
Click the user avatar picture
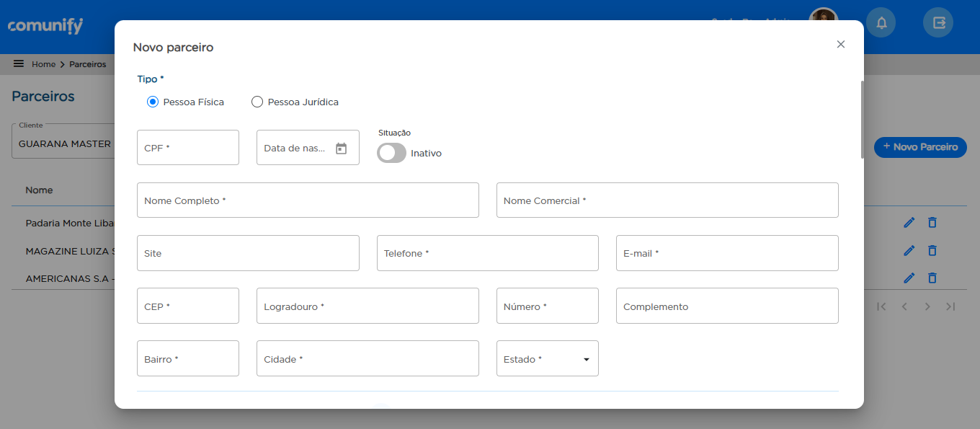(823, 20)
